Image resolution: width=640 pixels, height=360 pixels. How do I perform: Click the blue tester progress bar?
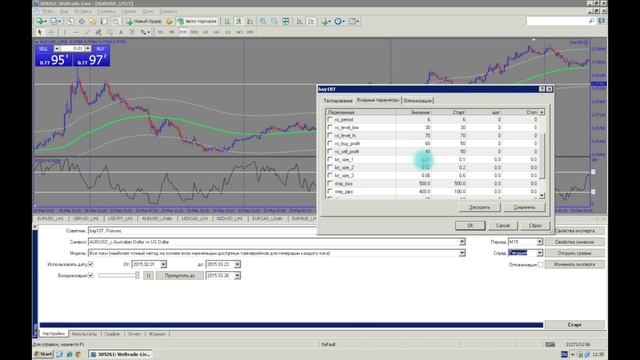pyautogui.click(x=291, y=325)
